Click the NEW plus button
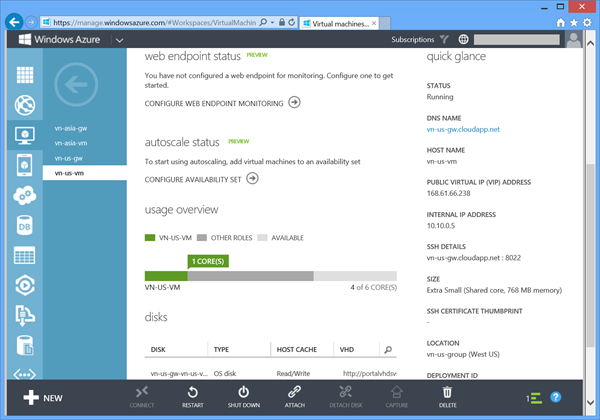This screenshot has width=600, height=420. [42, 398]
